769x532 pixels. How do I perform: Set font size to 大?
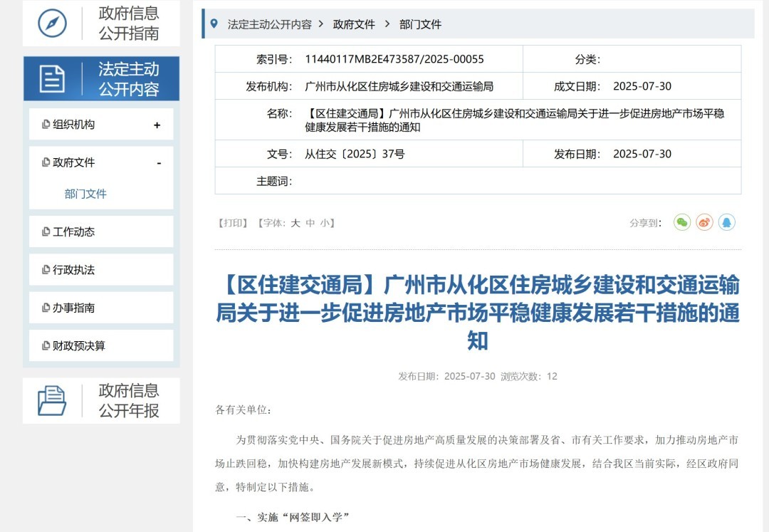click(295, 223)
